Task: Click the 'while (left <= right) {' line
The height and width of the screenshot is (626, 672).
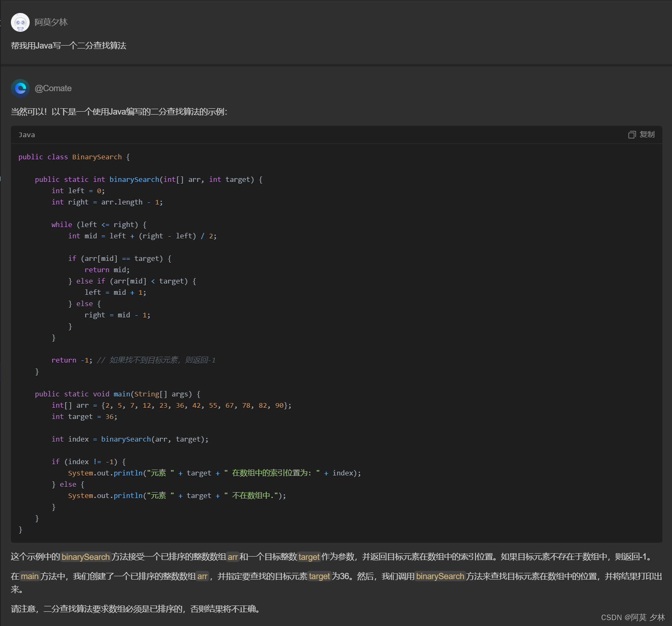Action: point(99,225)
